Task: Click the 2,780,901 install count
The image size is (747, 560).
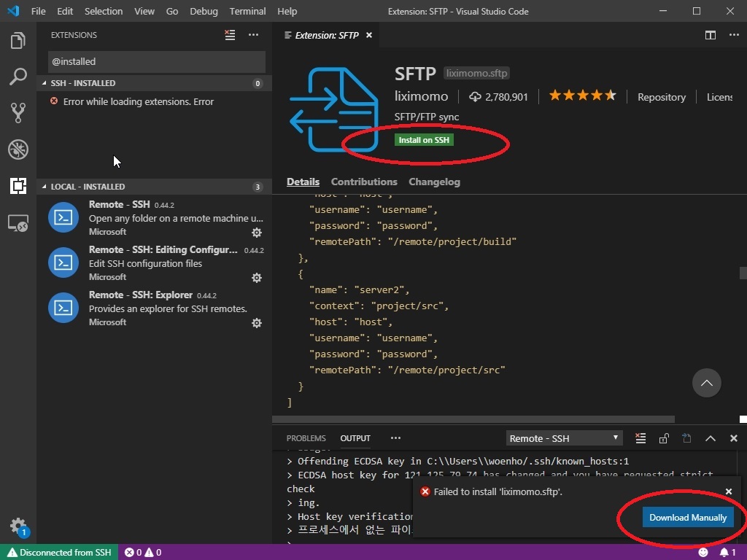Action: click(498, 97)
